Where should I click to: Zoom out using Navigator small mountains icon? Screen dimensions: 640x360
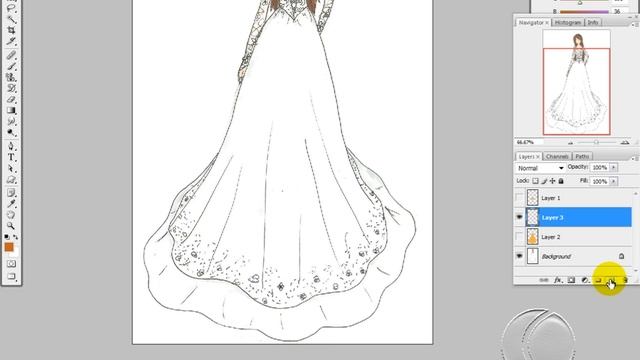[x=571, y=142]
